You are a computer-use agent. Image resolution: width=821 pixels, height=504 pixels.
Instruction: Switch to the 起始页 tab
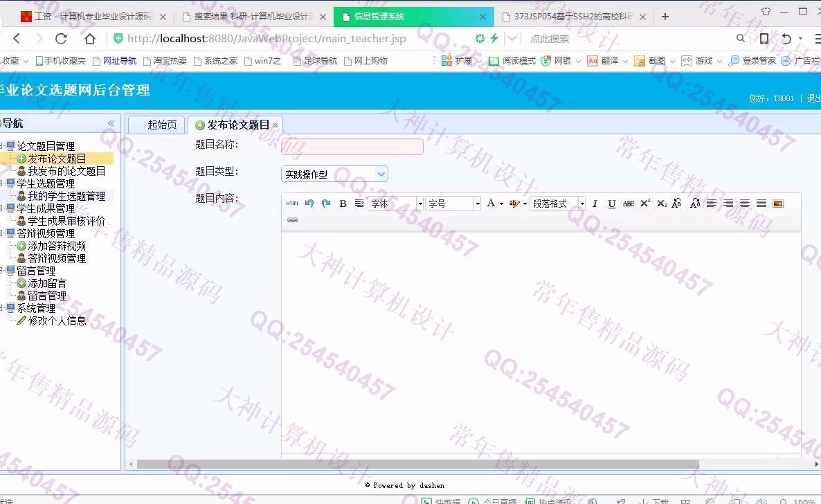pyautogui.click(x=156, y=125)
